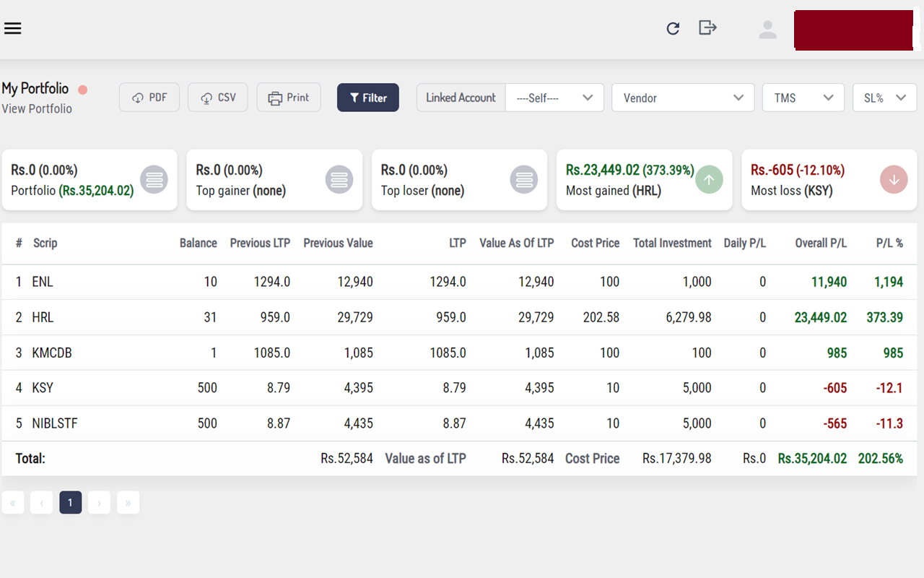Image resolution: width=924 pixels, height=578 pixels.
Task: Click the Top loser card stack icon
Action: pyautogui.click(x=524, y=180)
